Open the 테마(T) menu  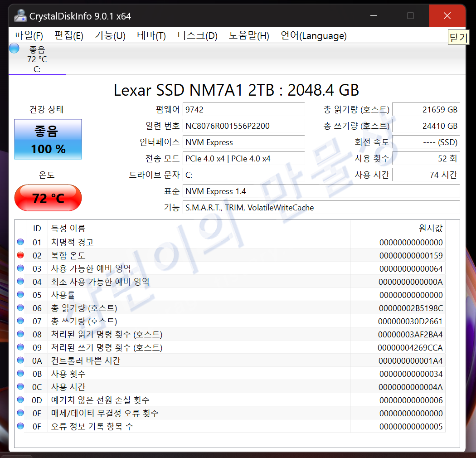[x=151, y=35]
